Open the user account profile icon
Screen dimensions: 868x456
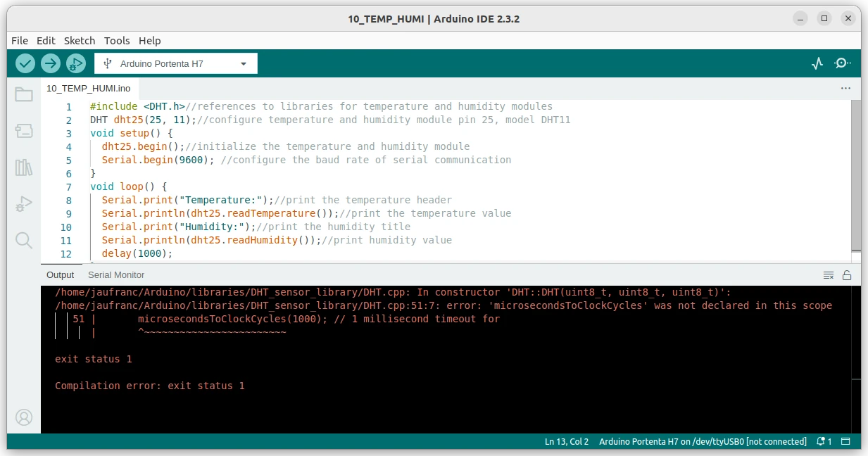[x=24, y=417]
